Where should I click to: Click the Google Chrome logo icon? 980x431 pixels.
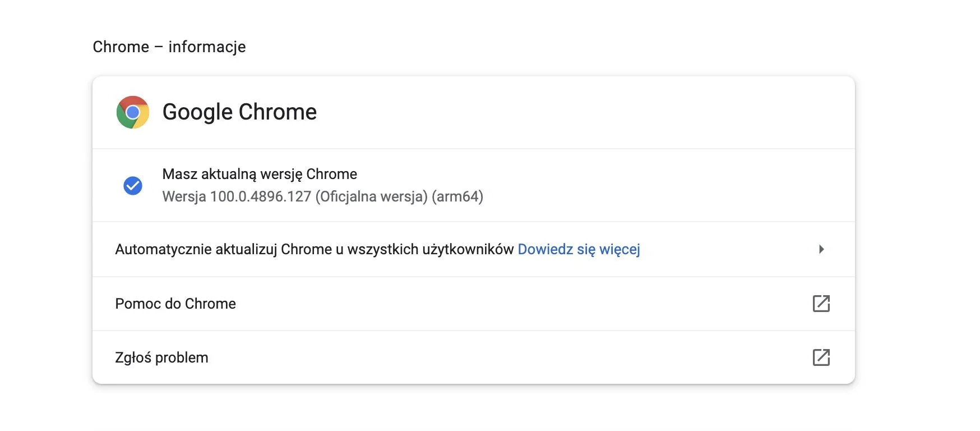(133, 112)
